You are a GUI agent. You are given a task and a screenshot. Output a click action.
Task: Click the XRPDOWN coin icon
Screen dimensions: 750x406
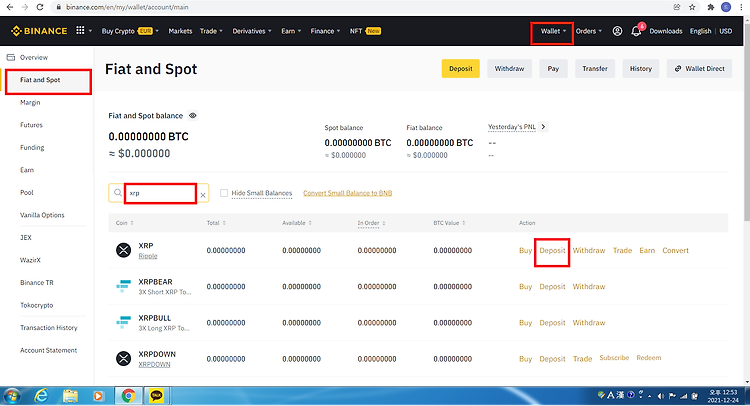(123, 359)
